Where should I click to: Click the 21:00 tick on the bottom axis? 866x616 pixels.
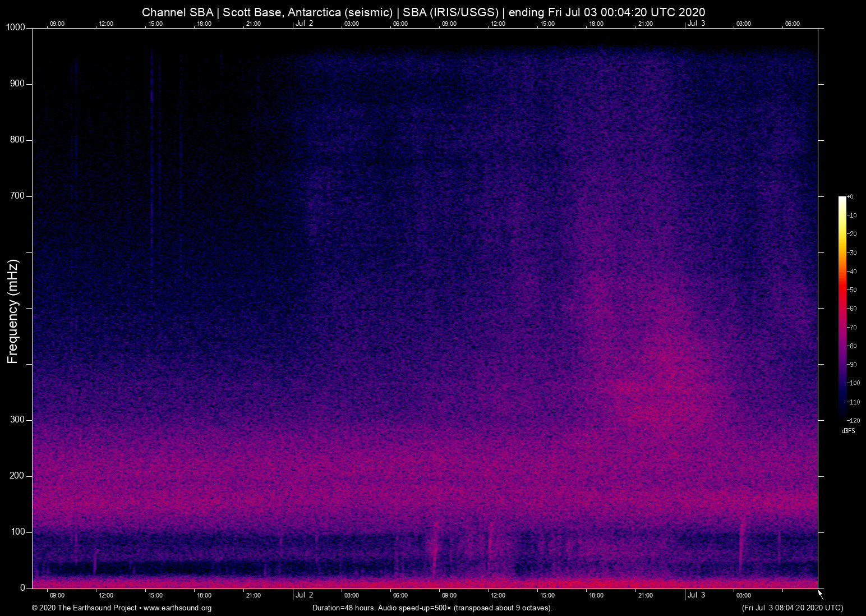coord(254,595)
